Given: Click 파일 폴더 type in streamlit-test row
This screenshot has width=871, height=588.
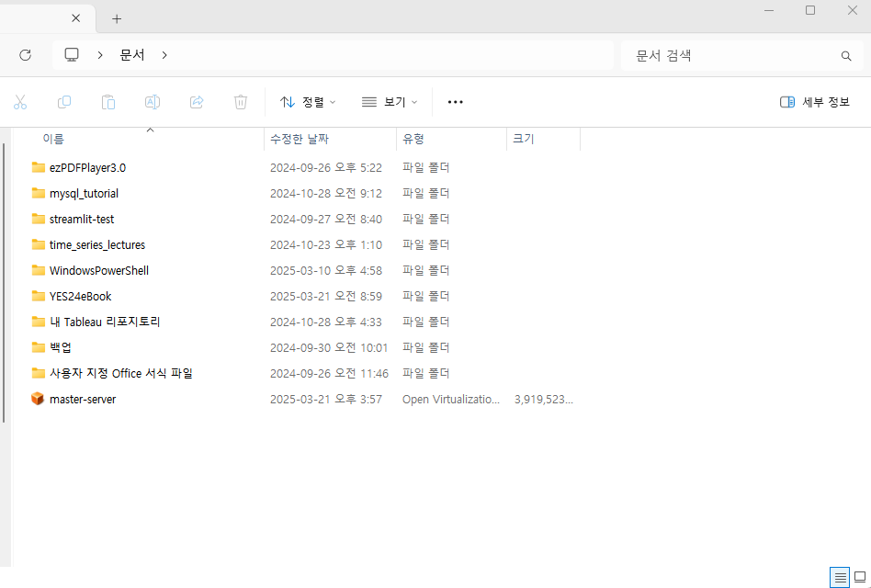Looking at the screenshot, I should [426, 220].
